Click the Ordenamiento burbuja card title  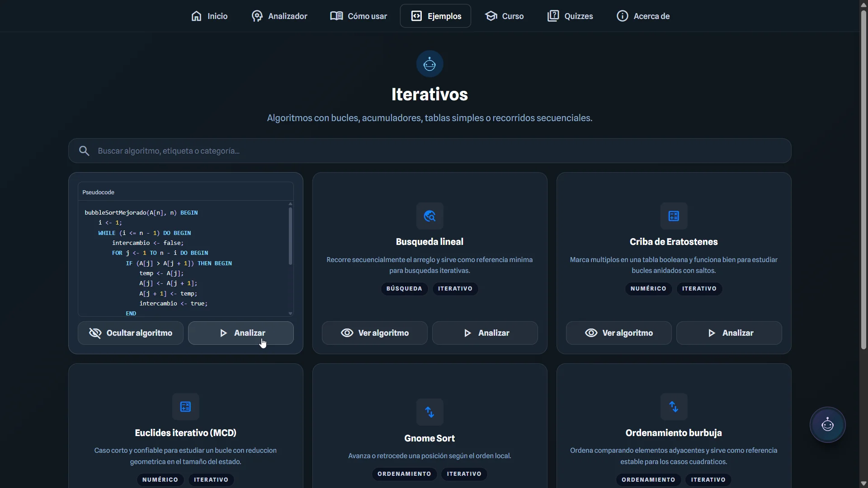coord(674,433)
